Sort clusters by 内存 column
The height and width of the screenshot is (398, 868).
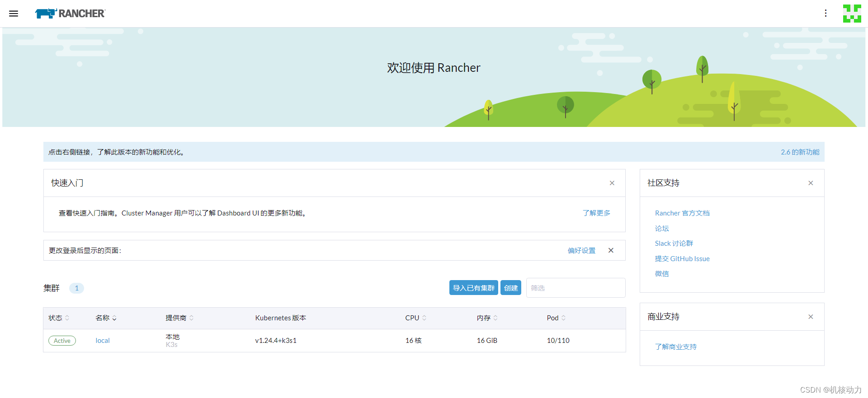(x=487, y=318)
